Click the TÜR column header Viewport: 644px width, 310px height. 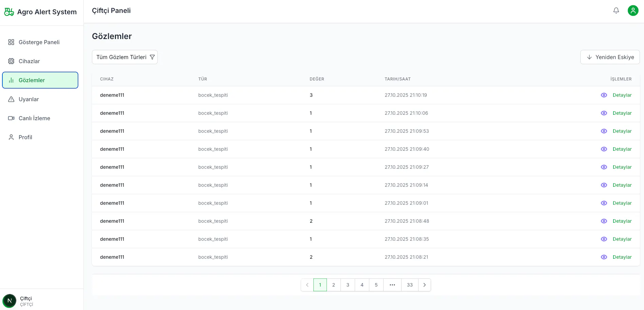(x=202, y=79)
